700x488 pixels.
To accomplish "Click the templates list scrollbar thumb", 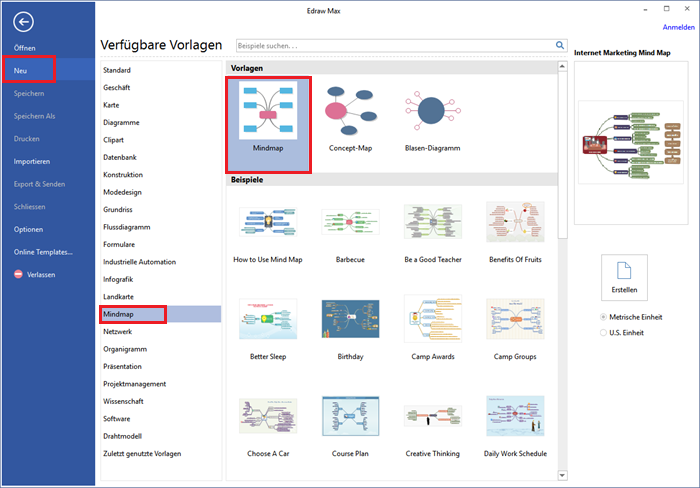I will (562, 155).
